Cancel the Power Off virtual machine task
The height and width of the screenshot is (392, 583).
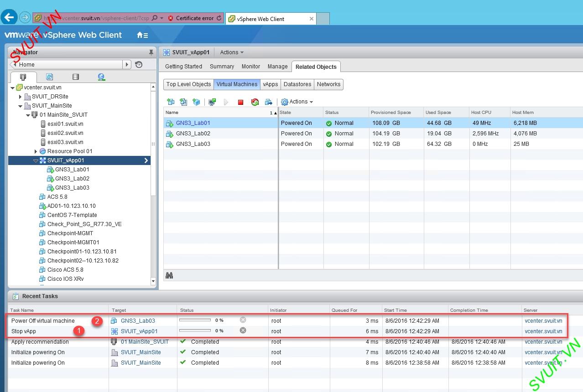point(243,320)
